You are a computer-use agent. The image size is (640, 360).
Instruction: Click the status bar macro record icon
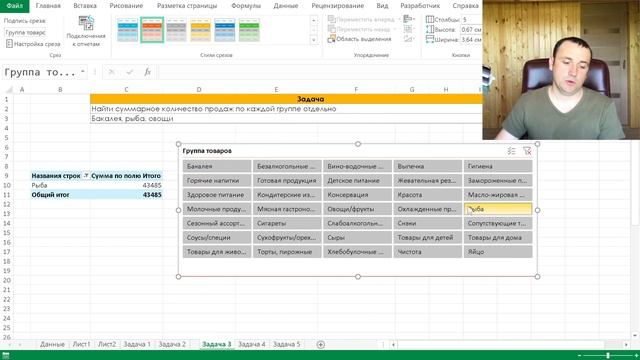[6, 356]
